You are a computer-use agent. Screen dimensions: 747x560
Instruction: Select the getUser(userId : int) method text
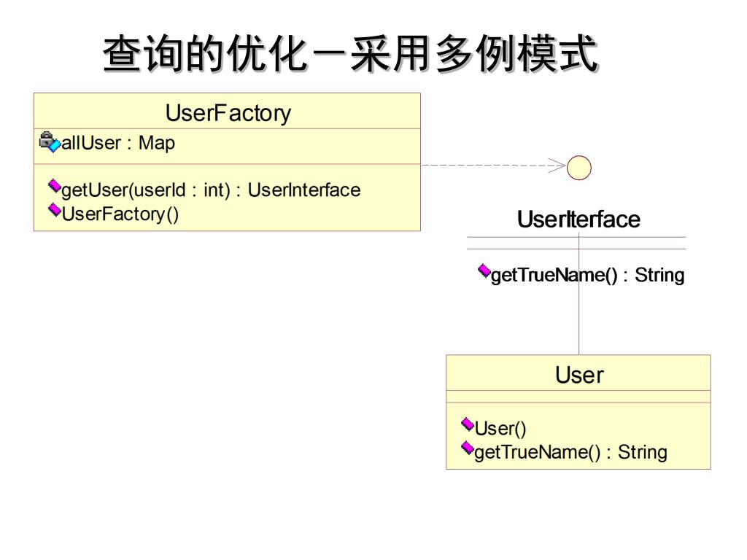point(211,190)
